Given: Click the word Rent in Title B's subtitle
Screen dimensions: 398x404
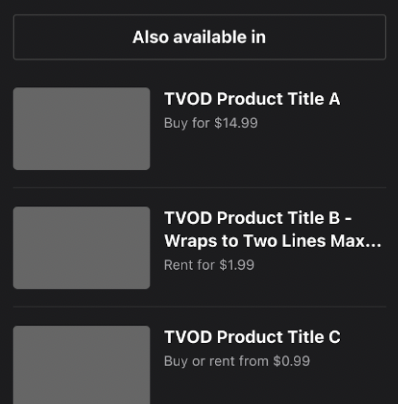Looking at the screenshot, I should coord(178,265).
